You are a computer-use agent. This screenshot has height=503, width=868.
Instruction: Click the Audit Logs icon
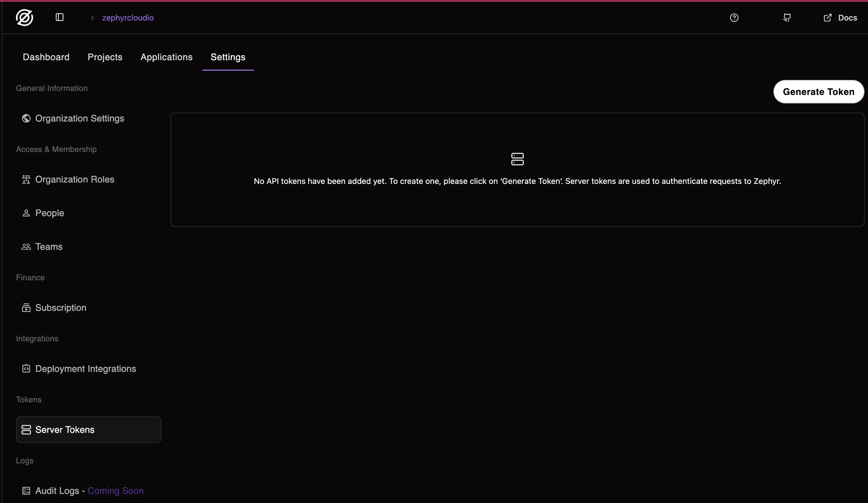[x=26, y=491]
